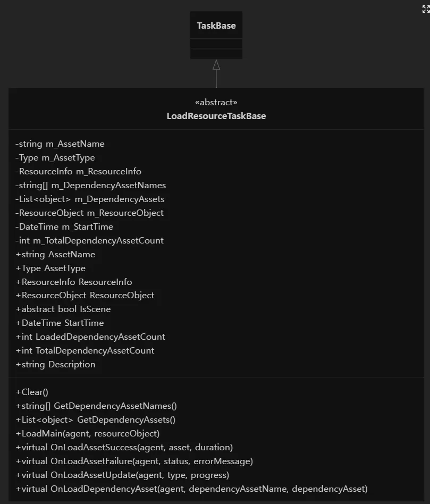Viewport: 430px width, 504px height.
Task: Click the «abstract» stereotype label
Action: tap(216, 102)
